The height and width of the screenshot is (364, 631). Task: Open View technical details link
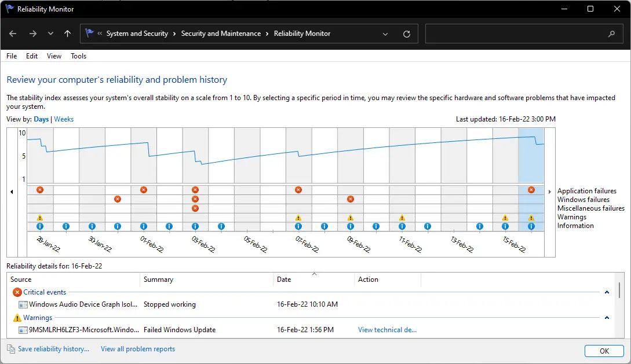387,329
